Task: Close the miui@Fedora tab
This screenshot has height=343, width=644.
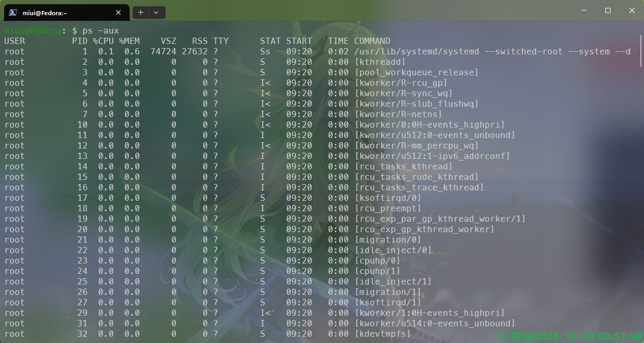Action: [x=119, y=13]
